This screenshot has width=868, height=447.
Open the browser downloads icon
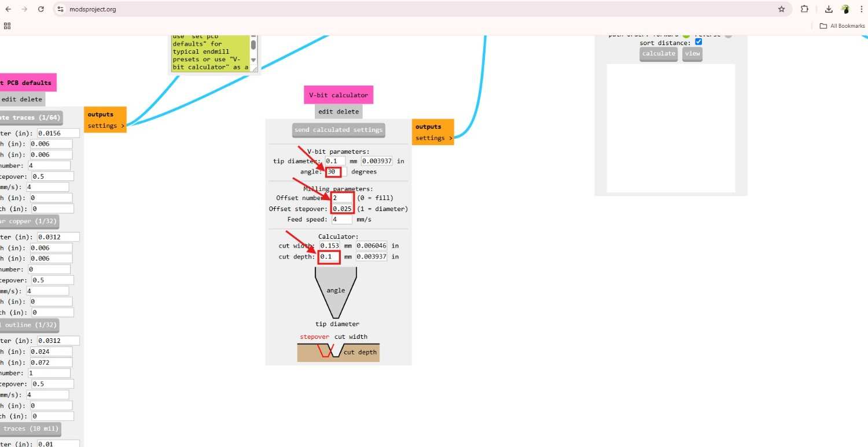[829, 9]
